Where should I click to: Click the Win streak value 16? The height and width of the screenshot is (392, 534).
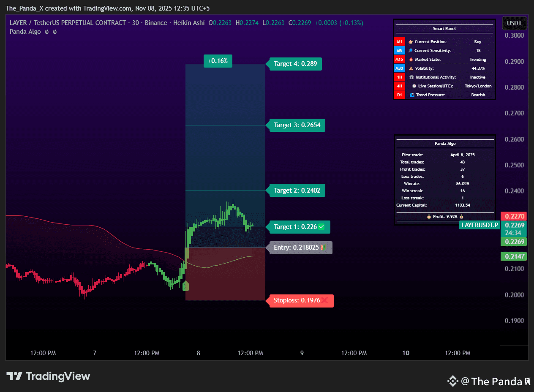(x=463, y=191)
